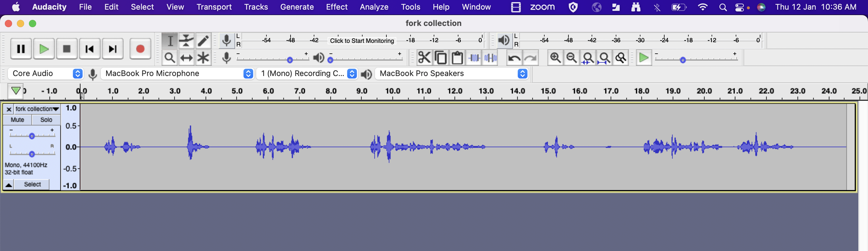
Task: Close the fork collection track with X
Action: [x=9, y=109]
